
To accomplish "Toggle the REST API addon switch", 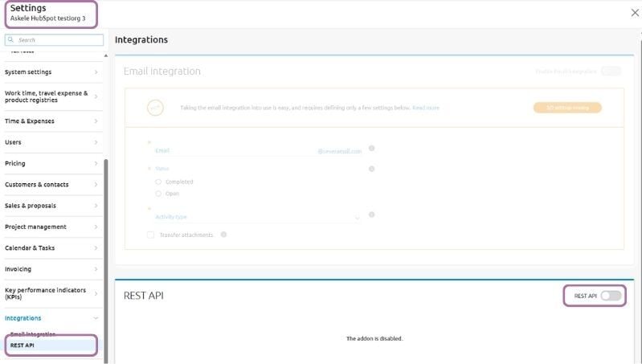I will (611, 296).
